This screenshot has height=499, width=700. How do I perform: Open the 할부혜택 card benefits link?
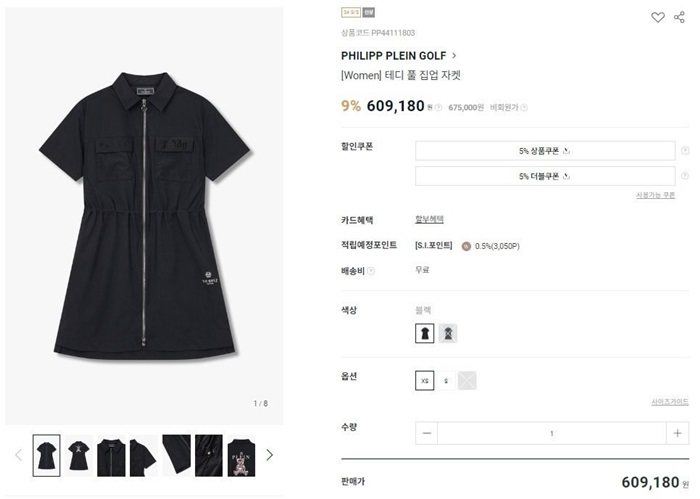tap(429, 219)
